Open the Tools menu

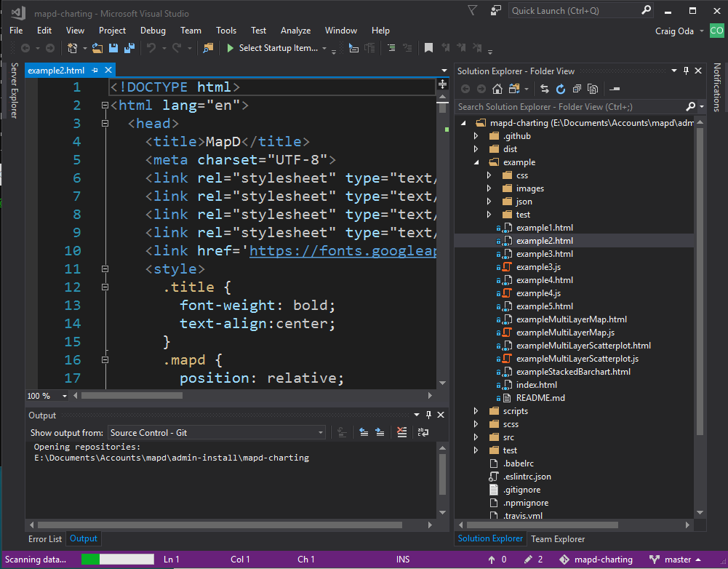pos(226,30)
